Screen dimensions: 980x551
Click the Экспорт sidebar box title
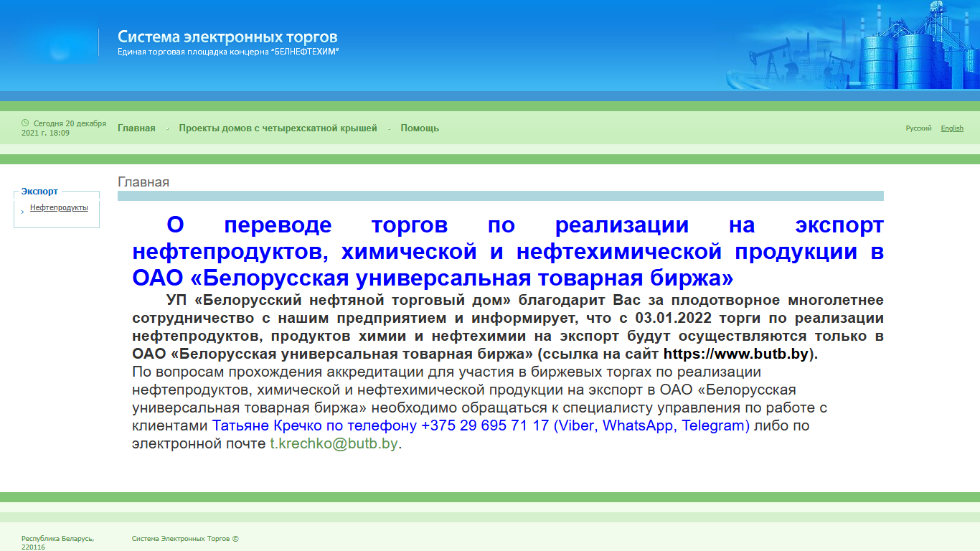click(39, 192)
